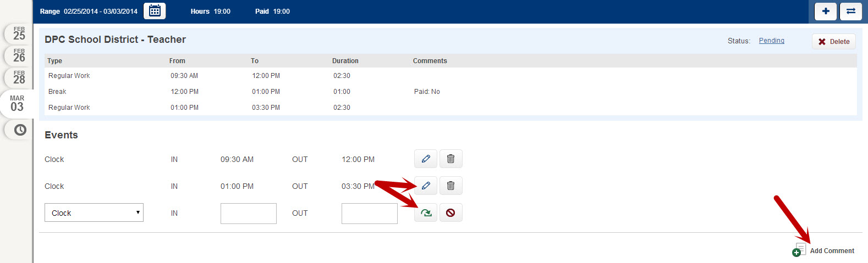The height and width of the screenshot is (263, 868).
Task: Select the FEB 25 date tab
Action: 19,33
